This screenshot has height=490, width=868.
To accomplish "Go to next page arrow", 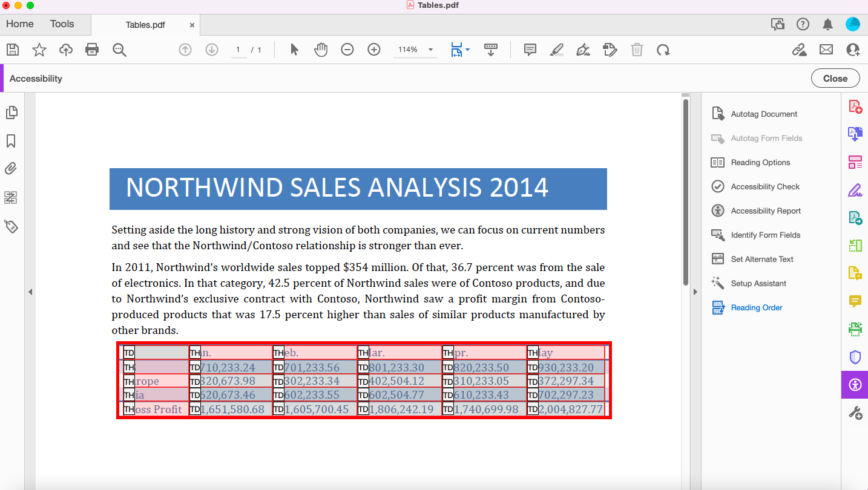I will [x=212, y=50].
